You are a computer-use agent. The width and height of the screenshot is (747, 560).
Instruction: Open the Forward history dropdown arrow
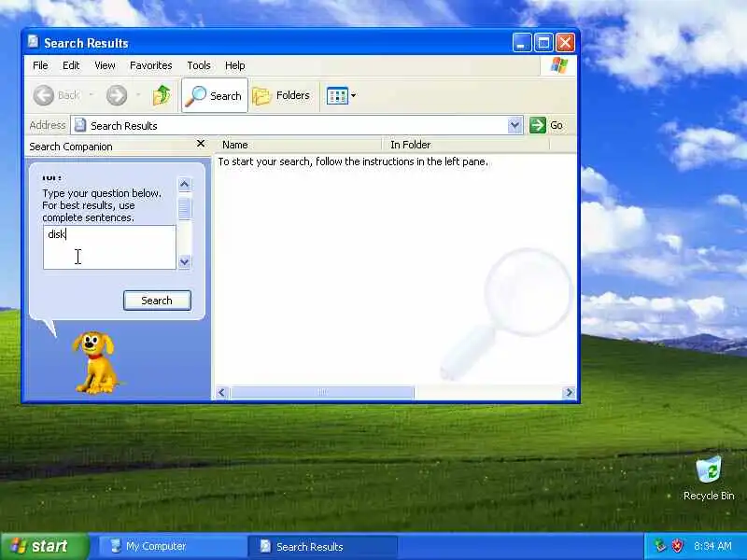pos(138,95)
